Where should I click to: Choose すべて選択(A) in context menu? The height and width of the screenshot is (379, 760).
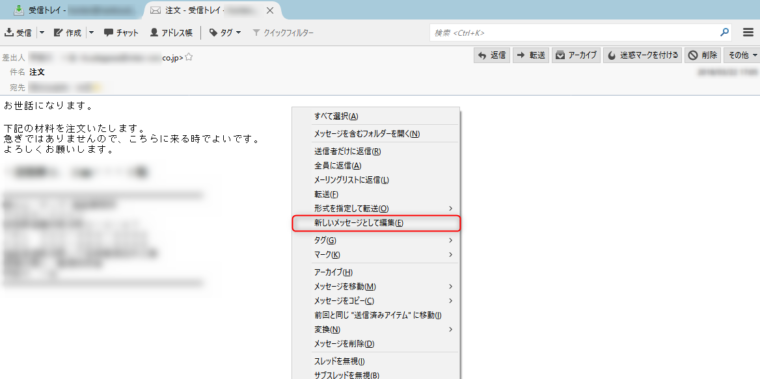[376, 116]
